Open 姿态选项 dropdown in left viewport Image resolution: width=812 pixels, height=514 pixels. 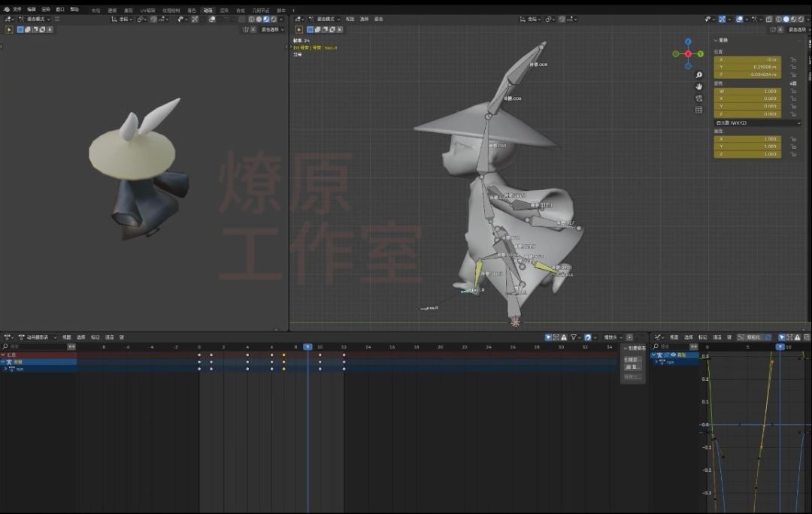pyautogui.click(x=272, y=29)
